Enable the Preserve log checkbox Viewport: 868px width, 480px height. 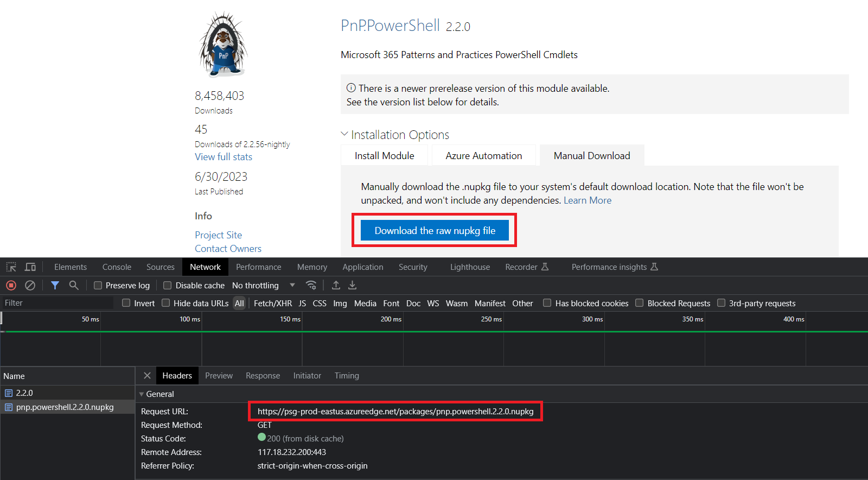(98, 286)
